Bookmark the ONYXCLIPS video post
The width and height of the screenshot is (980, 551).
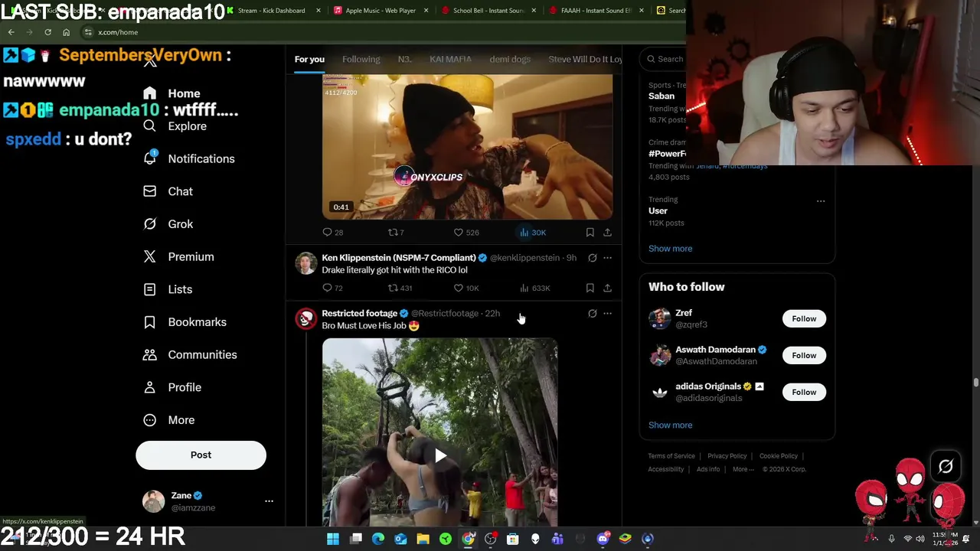tap(590, 233)
